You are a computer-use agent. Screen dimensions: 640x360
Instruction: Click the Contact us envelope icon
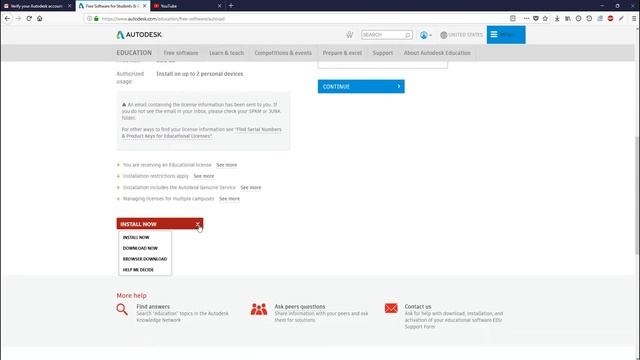point(391,308)
